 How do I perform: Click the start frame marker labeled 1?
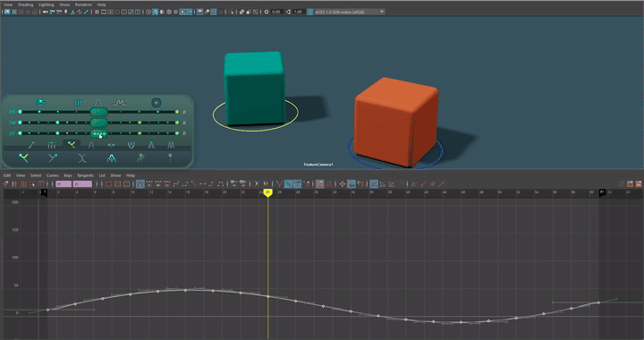click(44, 192)
